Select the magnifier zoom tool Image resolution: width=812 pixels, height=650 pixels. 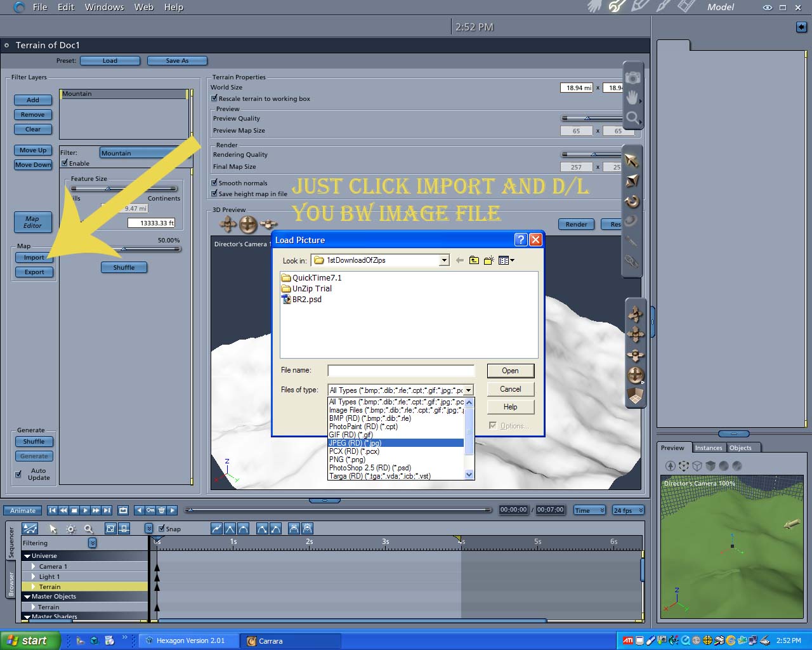click(x=632, y=117)
